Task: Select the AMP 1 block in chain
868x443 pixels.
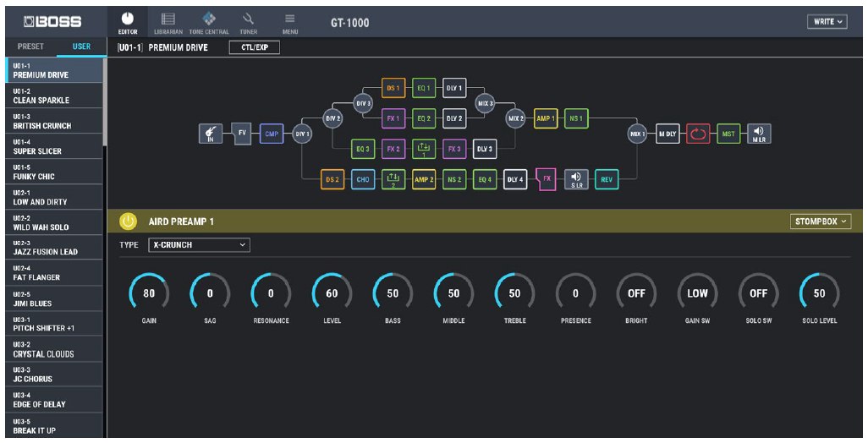Action: point(546,118)
